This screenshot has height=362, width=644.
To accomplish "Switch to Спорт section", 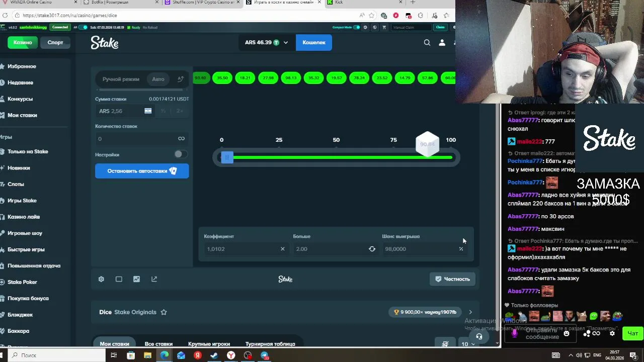I will (x=55, y=43).
